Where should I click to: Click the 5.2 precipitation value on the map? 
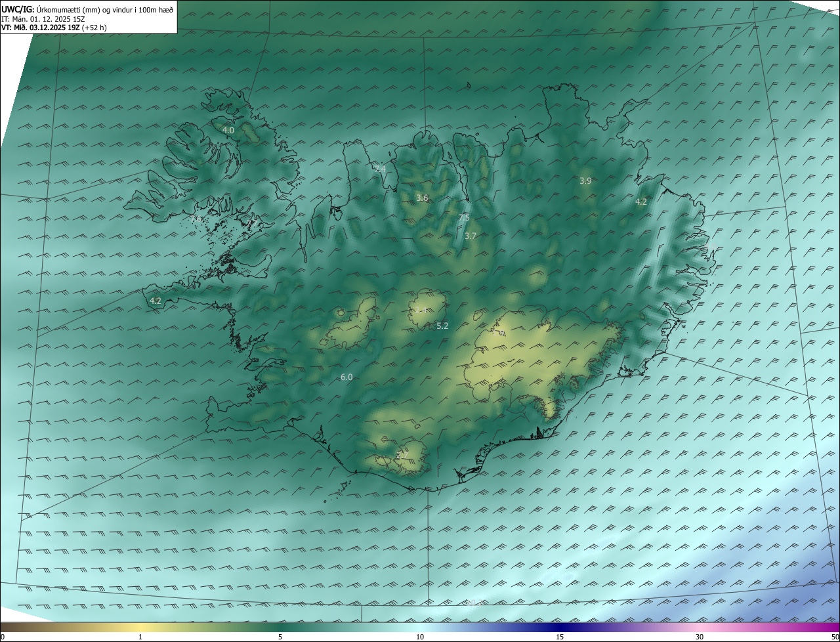coord(442,326)
